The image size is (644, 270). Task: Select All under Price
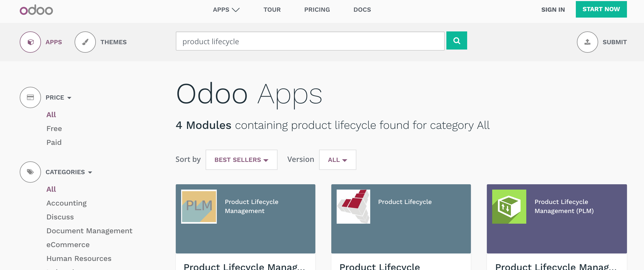click(51, 115)
